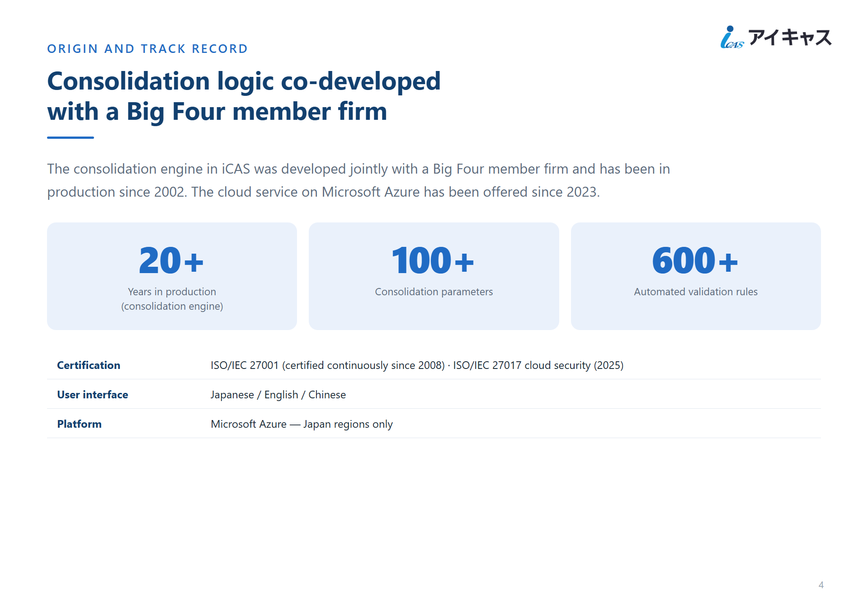Click the 'with a Big Four member firm' title line

217,112
